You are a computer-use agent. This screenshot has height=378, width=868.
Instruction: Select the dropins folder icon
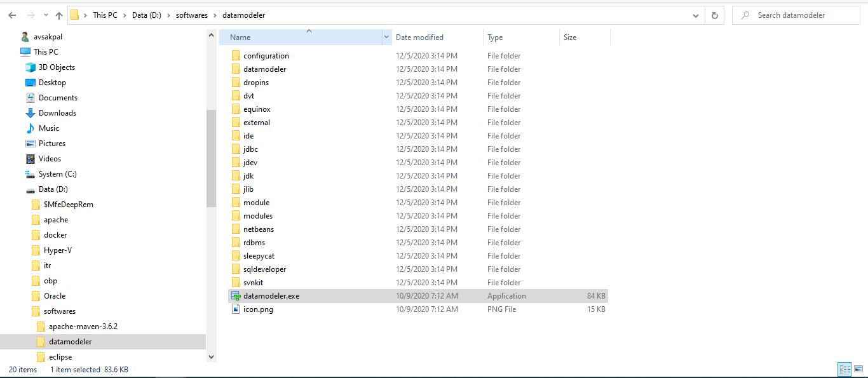[x=236, y=83]
